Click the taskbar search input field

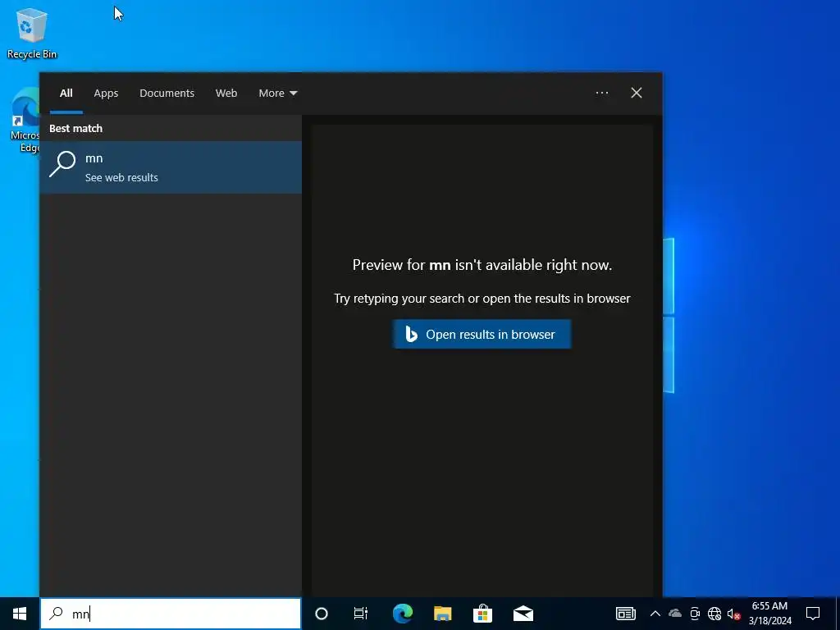click(x=171, y=614)
